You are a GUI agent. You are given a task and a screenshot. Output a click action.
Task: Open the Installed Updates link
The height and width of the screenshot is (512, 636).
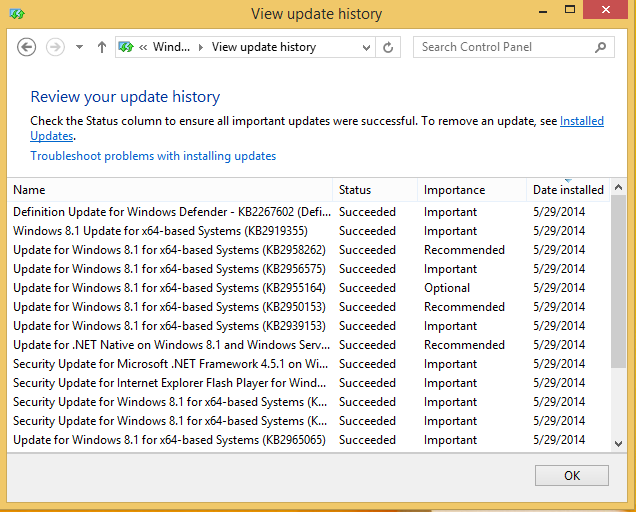[582, 121]
